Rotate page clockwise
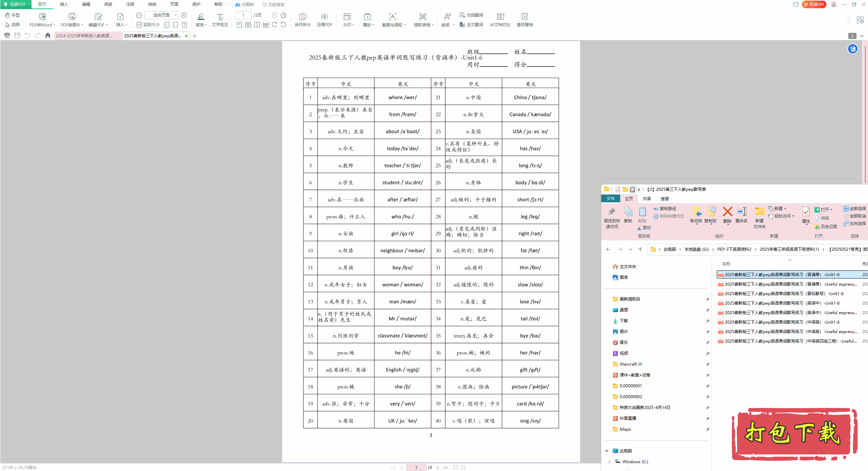This screenshot has height=471, width=868. (x=274, y=25)
